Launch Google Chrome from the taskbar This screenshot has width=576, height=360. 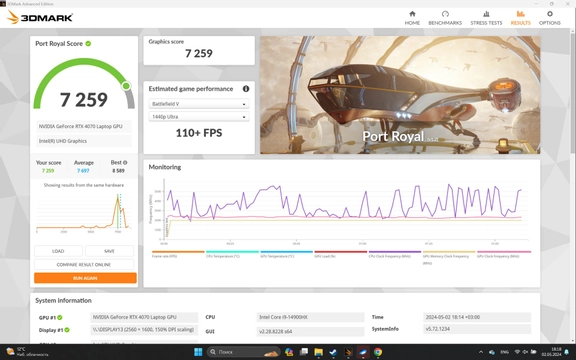click(378, 352)
